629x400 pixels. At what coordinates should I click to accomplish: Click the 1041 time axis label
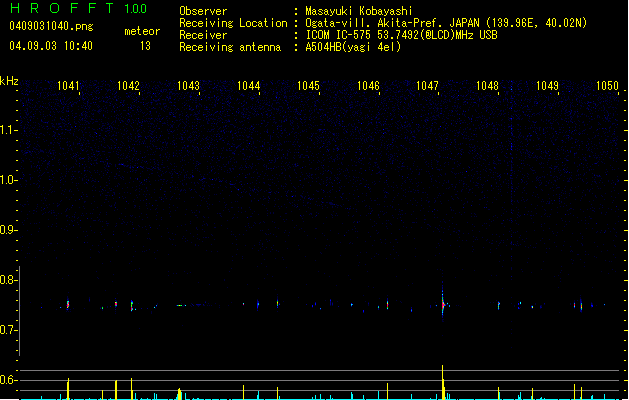click(68, 85)
